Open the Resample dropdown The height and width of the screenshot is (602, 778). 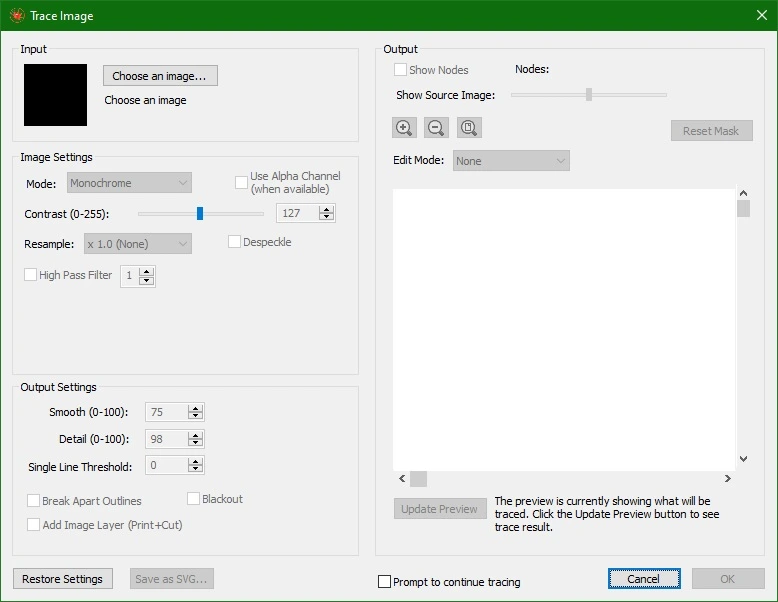(137, 244)
